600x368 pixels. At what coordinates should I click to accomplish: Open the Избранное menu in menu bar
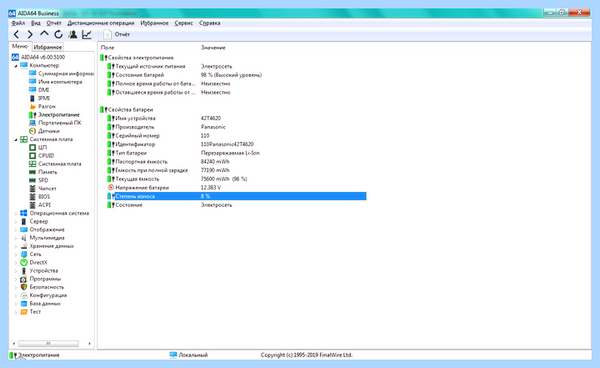154,23
